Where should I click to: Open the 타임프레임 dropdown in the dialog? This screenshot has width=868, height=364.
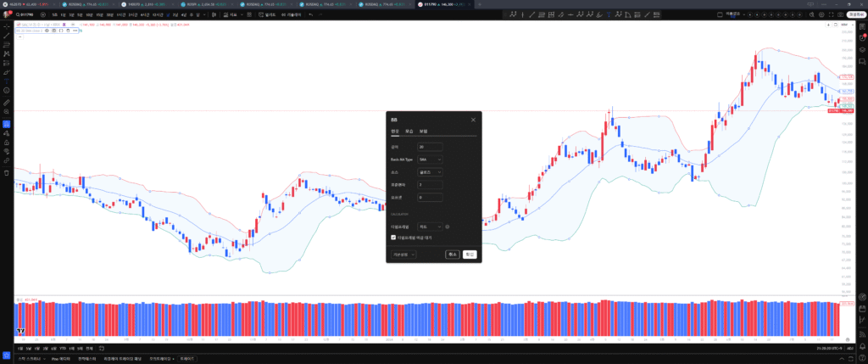point(430,227)
